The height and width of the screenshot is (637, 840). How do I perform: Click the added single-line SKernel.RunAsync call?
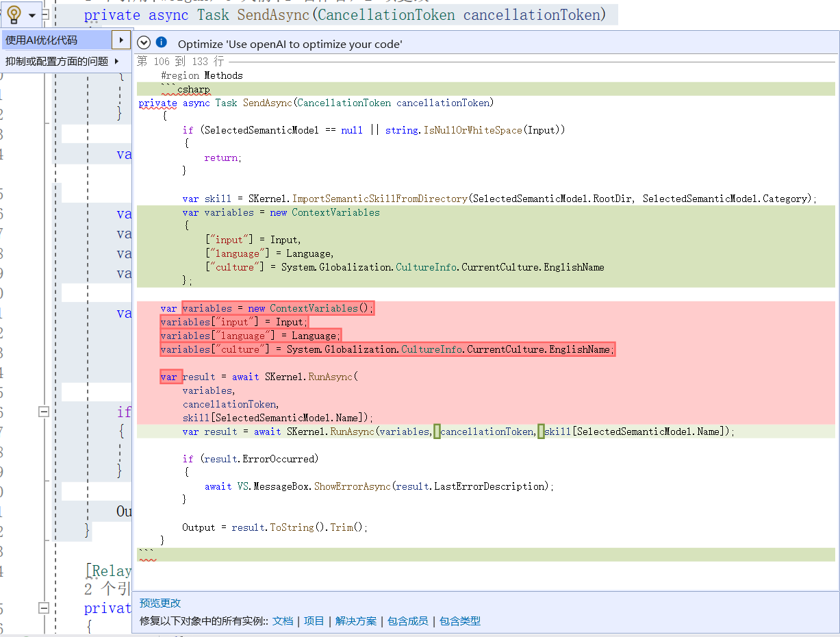458,432
